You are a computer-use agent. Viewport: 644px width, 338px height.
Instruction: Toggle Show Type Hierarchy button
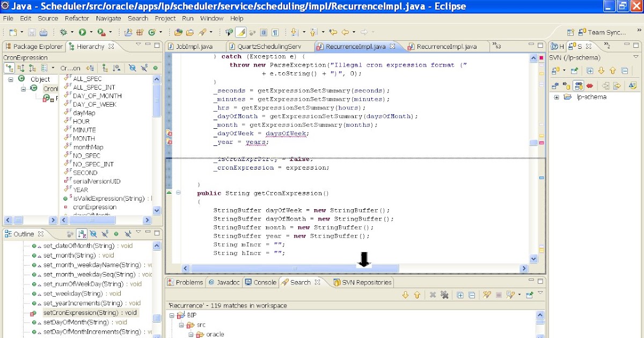9,68
